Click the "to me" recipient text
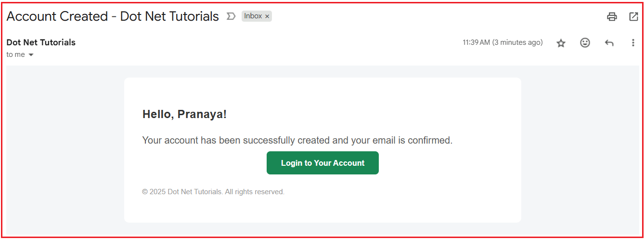The image size is (644, 239). click(15, 55)
